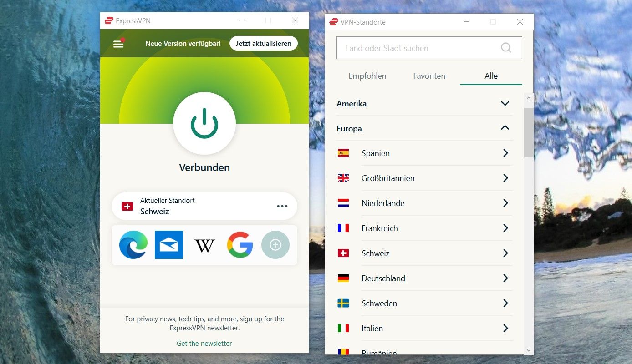Expand Deutschland locations arrow
The width and height of the screenshot is (632, 364).
tap(505, 278)
